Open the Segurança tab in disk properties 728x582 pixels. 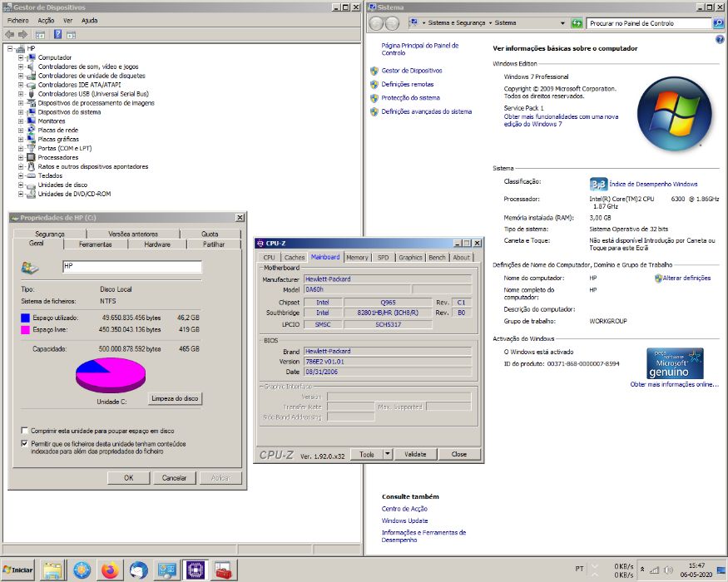tap(50, 234)
